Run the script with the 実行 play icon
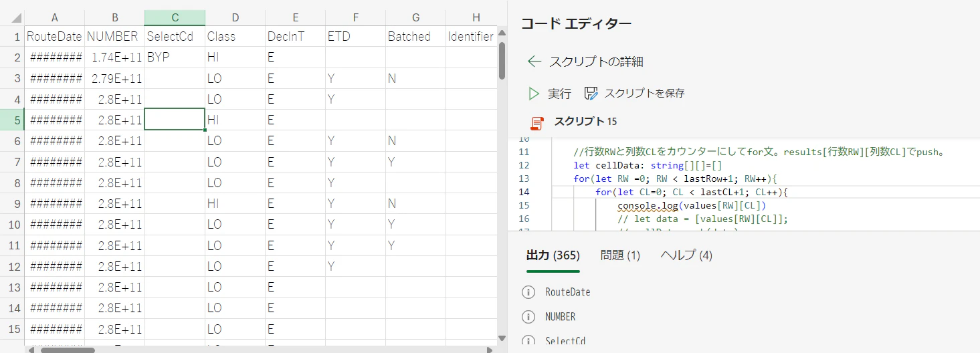 coord(534,94)
